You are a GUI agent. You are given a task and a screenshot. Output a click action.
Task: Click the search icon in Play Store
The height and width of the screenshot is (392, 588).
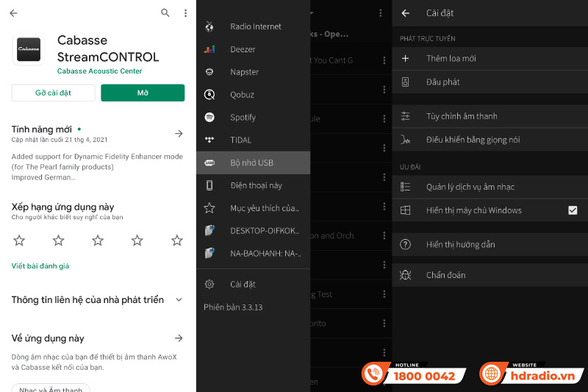(x=165, y=13)
